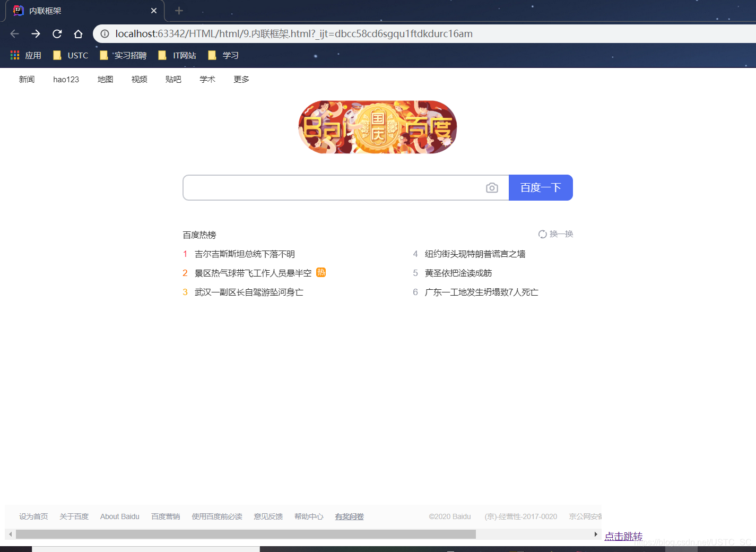Open the 学习 bookmark folder
The height and width of the screenshot is (552, 756).
pos(223,55)
